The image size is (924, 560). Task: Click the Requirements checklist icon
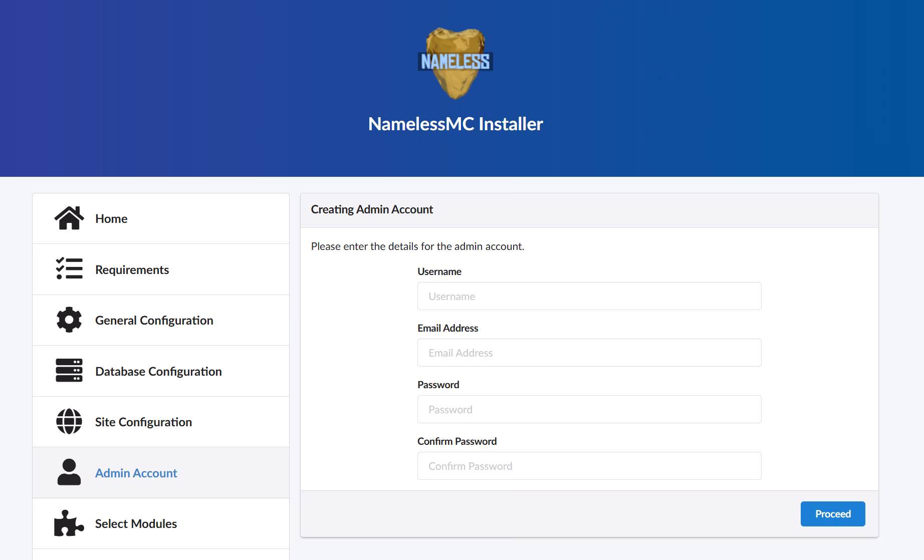click(x=69, y=269)
